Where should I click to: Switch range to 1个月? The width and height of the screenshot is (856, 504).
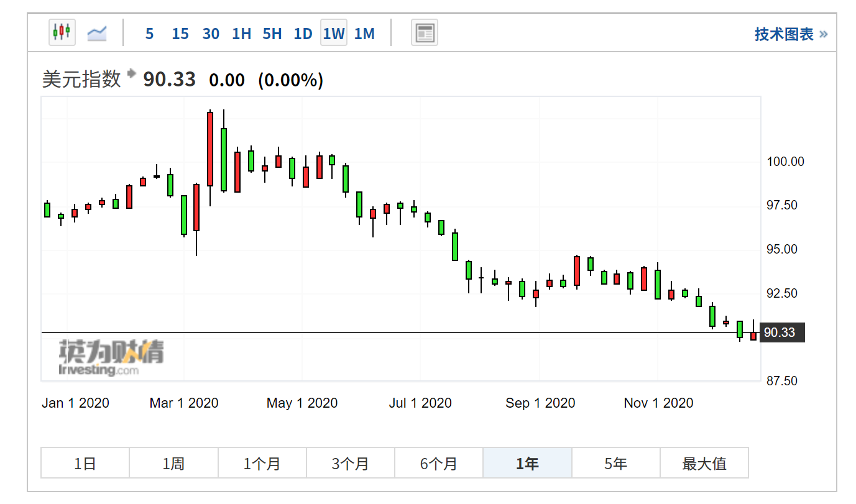click(262, 463)
